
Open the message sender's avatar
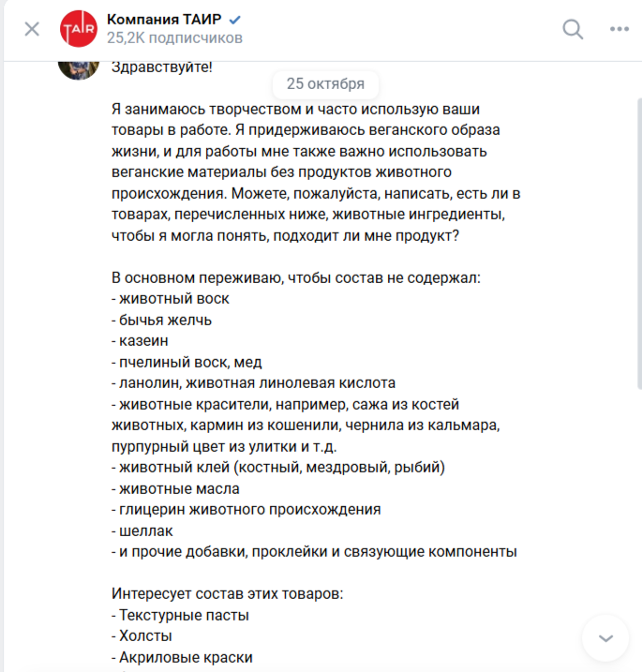click(79, 65)
